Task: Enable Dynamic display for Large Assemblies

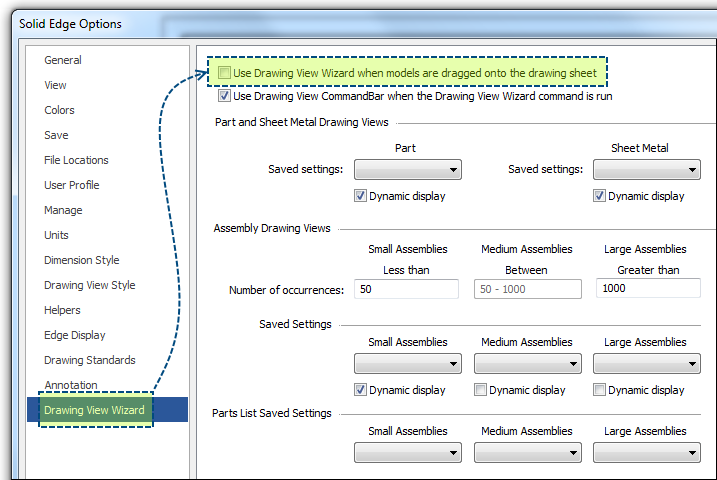Action: point(599,390)
